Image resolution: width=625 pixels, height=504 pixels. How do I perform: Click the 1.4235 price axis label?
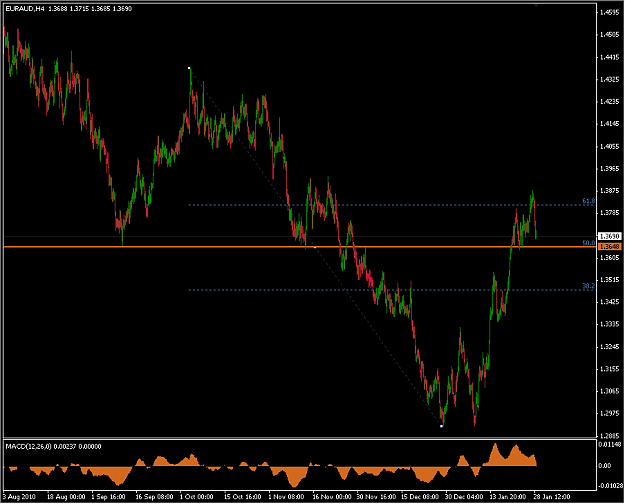610,102
